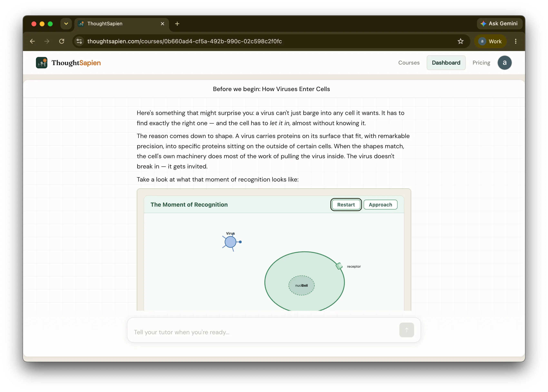Click the 'receptor' label in the diagram

tap(354, 266)
